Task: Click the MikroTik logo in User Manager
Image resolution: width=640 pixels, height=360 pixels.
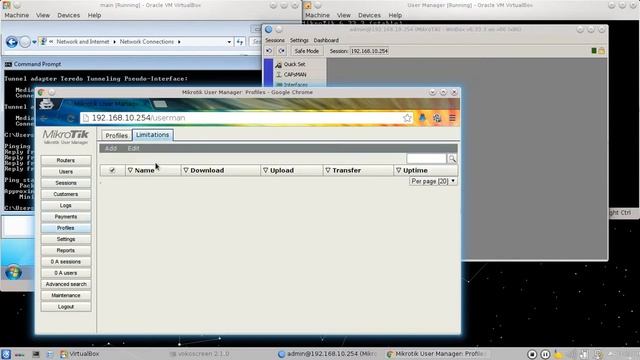Action: (66, 136)
